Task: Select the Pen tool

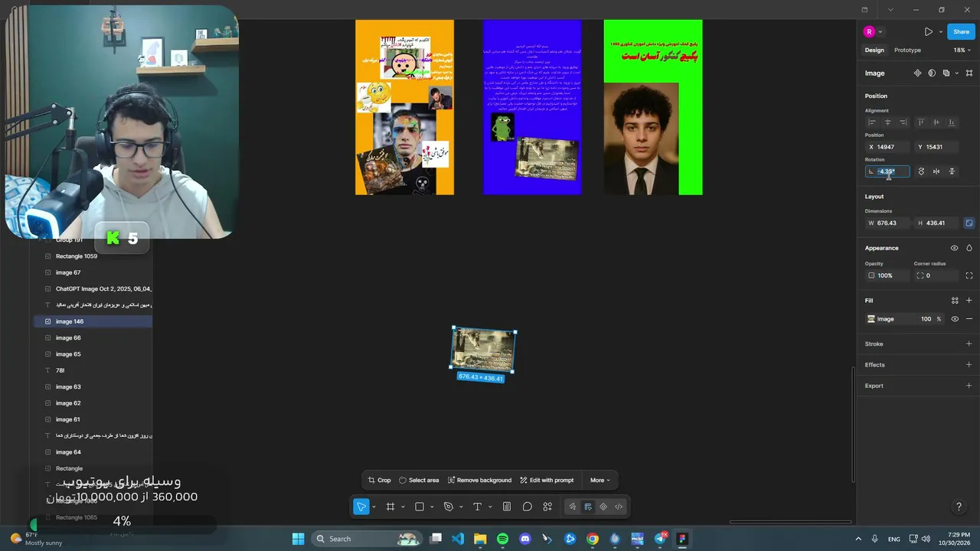Action: [449, 507]
